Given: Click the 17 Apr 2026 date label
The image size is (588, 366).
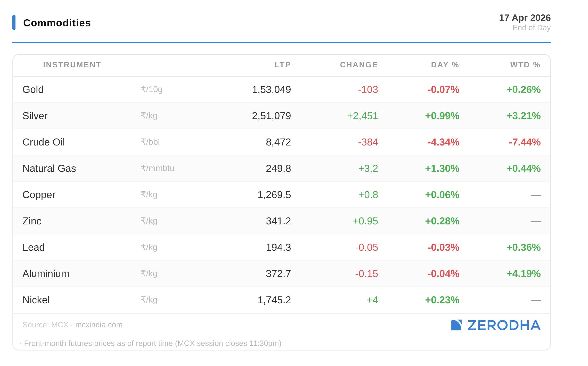Looking at the screenshot, I should (525, 18).
